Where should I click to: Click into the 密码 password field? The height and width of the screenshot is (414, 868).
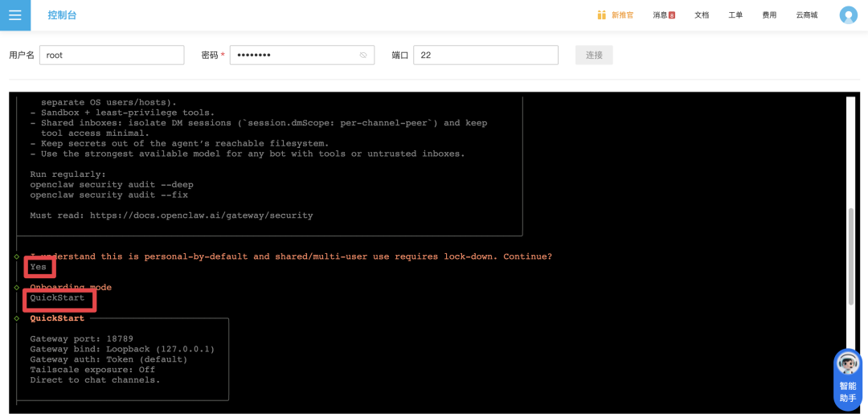(x=294, y=55)
